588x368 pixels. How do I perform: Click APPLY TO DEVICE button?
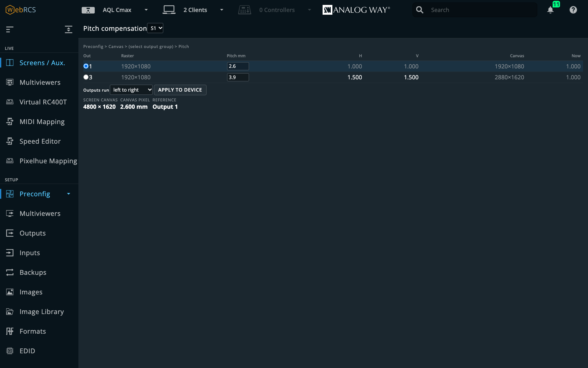180,90
